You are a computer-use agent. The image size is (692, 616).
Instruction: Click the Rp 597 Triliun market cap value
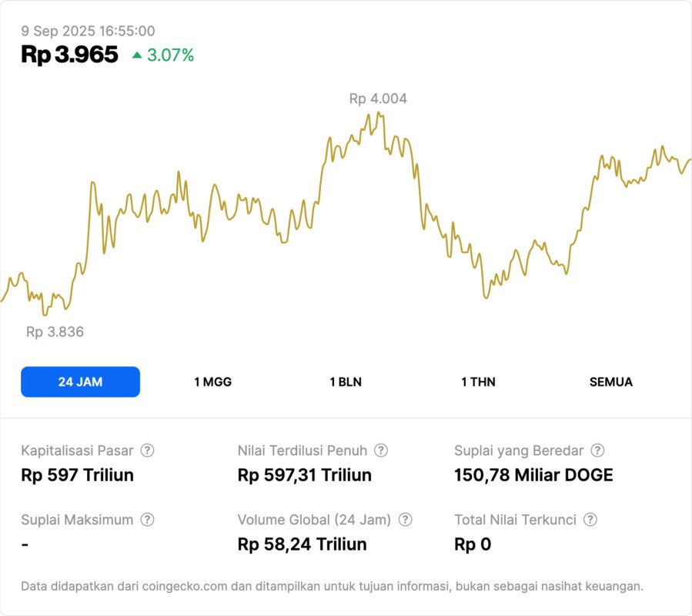(77, 475)
